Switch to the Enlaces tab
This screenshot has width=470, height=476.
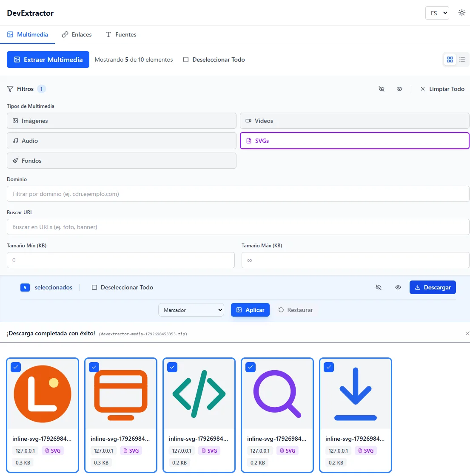coord(77,34)
